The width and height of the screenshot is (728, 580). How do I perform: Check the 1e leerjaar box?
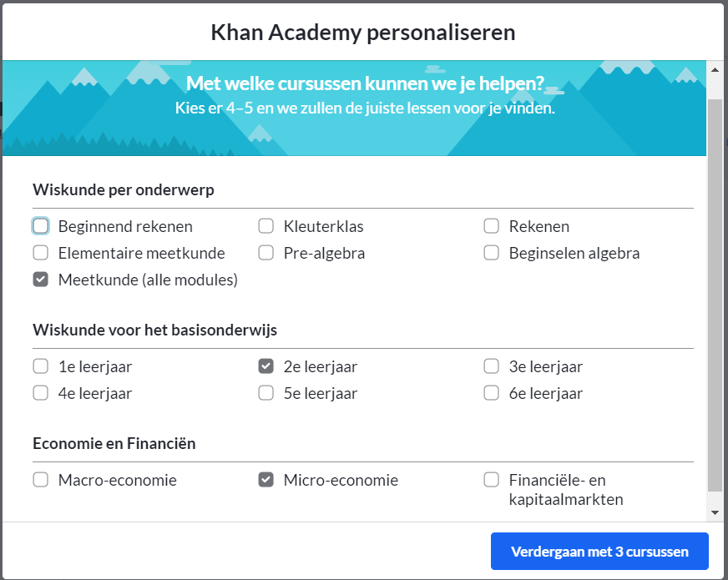(x=40, y=366)
